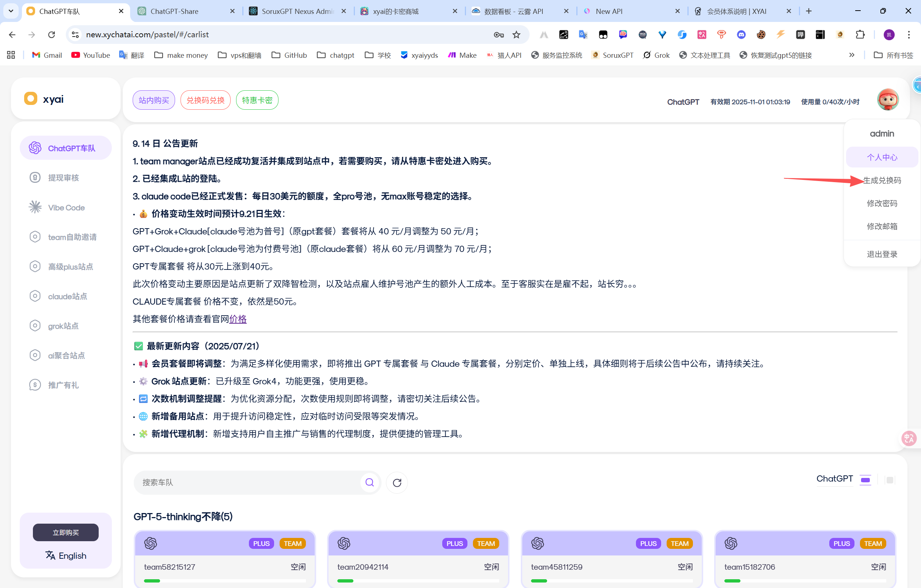
Task: Click the search magnifier icon in the team search bar
Action: click(x=369, y=482)
